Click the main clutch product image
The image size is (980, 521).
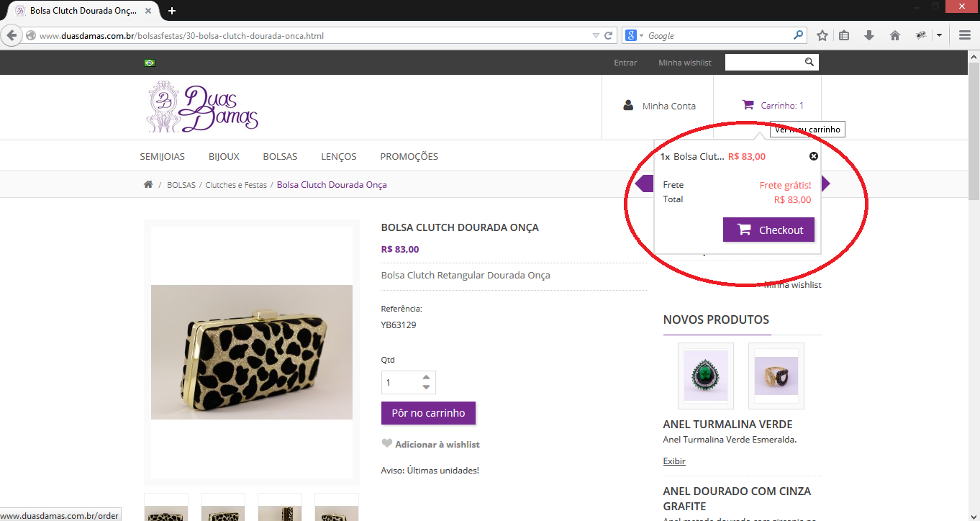[252, 352]
